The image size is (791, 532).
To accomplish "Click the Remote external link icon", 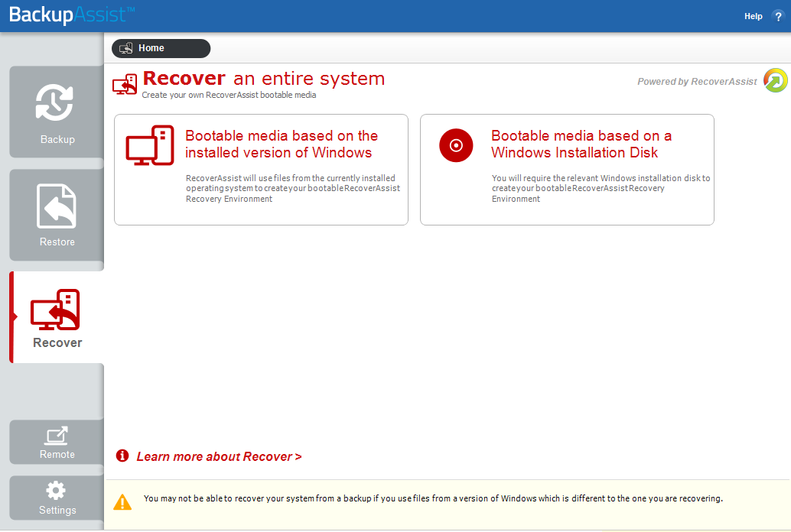I will click(x=57, y=436).
